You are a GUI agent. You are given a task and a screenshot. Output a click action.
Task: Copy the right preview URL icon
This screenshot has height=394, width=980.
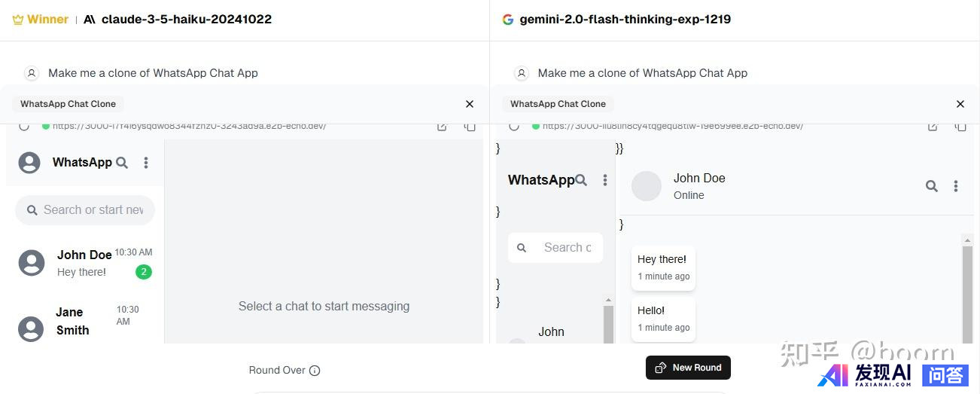[960, 126]
